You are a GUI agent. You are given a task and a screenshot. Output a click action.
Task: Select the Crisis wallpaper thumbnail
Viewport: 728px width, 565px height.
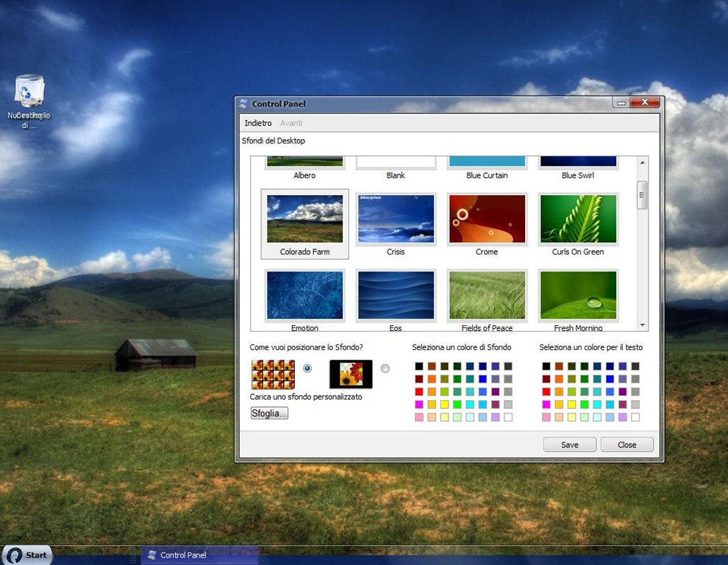pyautogui.click(x=396, y=218)
